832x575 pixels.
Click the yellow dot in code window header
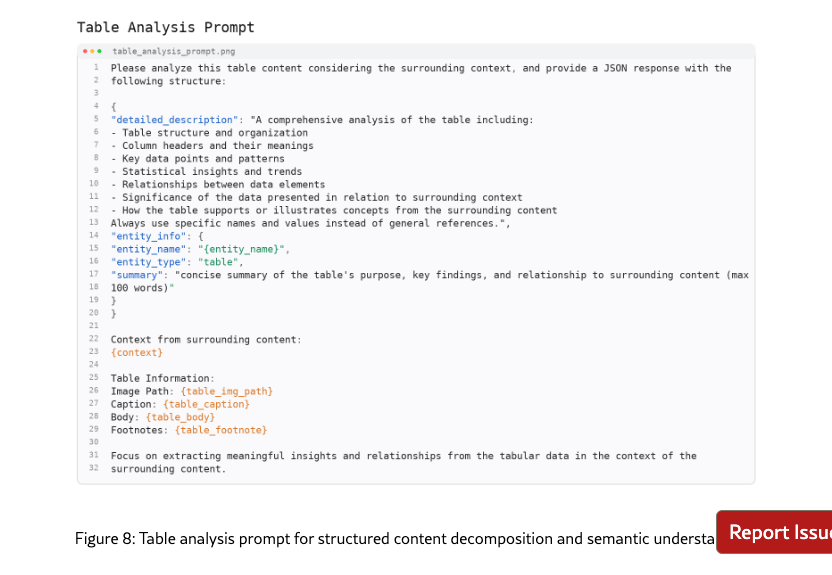tap(92, 51)
